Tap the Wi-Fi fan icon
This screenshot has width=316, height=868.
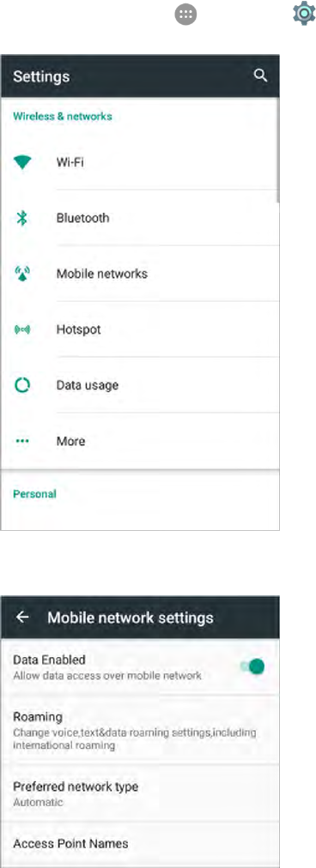pyautogui.click(x=22, y=163)
